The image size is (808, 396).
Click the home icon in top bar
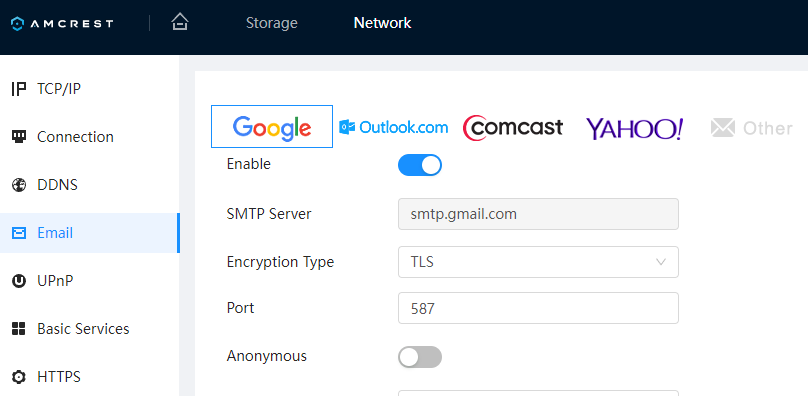tap(180, 22)
